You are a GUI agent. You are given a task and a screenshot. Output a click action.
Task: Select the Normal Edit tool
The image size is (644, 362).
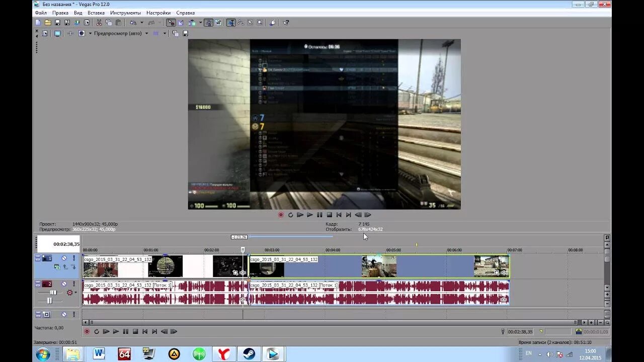tap(231, 23)
